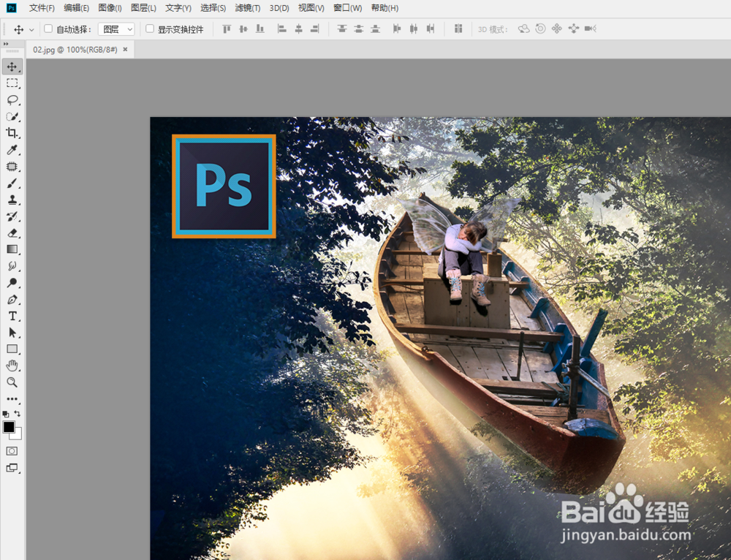The width and height of the screenshot is (731, 560).
Task: Click the distribute vertical centers button
Action: point(358,29)
